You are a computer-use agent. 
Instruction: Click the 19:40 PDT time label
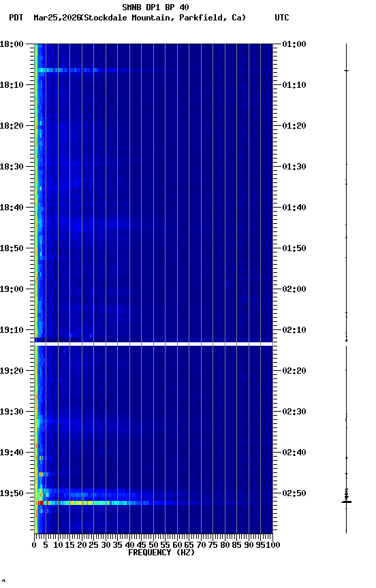12,453
